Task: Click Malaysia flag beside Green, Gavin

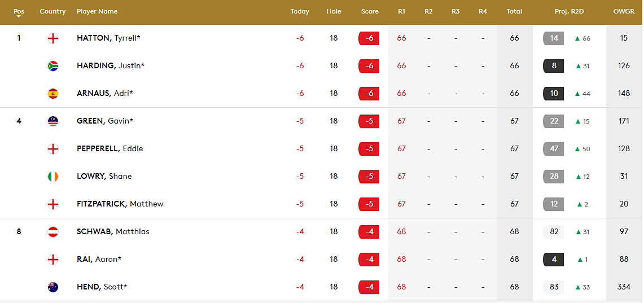Action: point(53,121)
